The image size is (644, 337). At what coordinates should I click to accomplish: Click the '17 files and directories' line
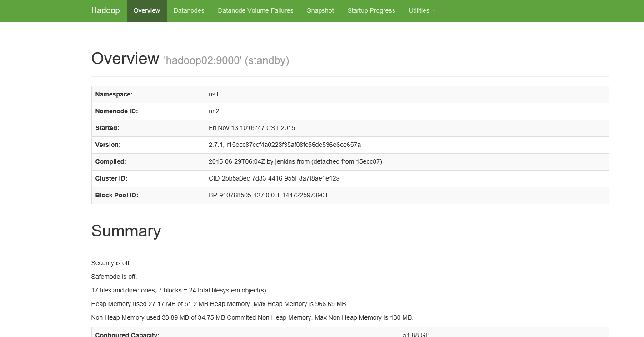pos(180,290)
